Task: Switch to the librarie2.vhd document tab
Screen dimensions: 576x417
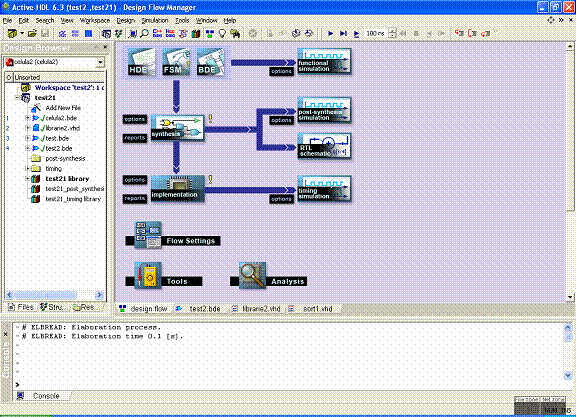Action: (x=256, y=309)
